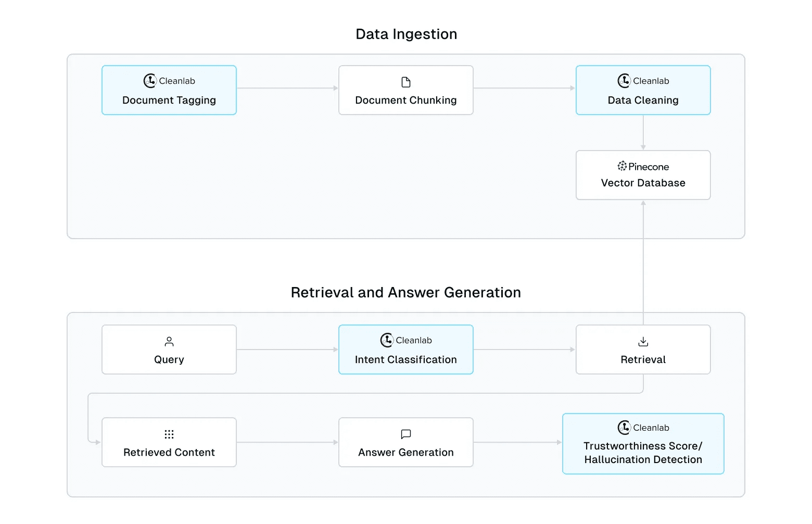Click the Data Ingestion heading

click(407, 34)
